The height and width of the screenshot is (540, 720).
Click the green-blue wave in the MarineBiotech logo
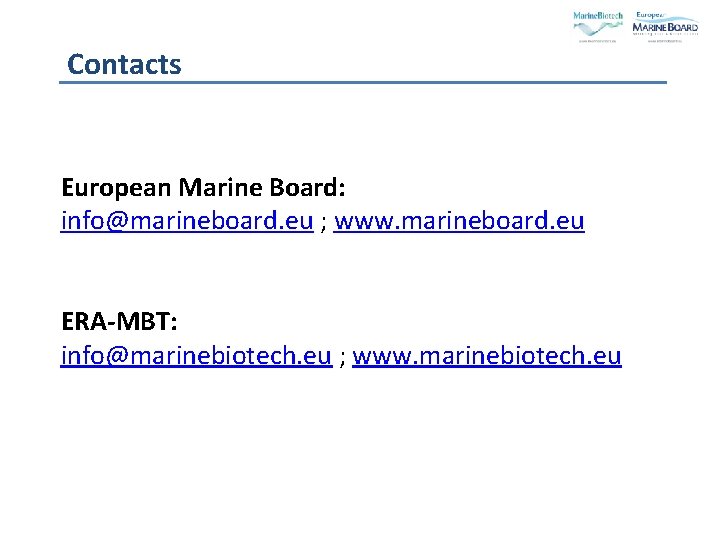(x=598, y=28)
